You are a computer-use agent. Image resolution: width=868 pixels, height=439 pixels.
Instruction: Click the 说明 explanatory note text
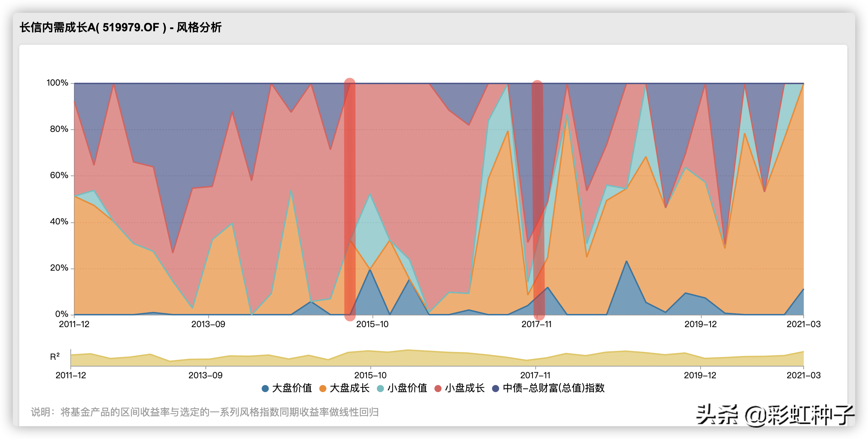(205, 412)
